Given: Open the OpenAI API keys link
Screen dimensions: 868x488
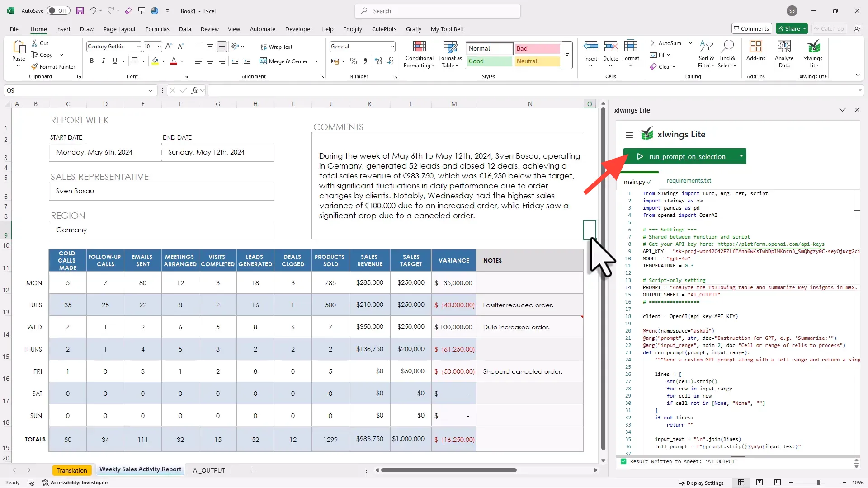Looking at the screenshot, I should [x=770, y=244].
